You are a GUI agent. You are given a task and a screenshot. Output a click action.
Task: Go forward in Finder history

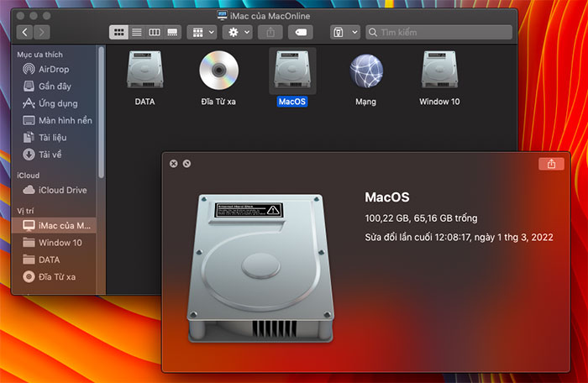42,32
